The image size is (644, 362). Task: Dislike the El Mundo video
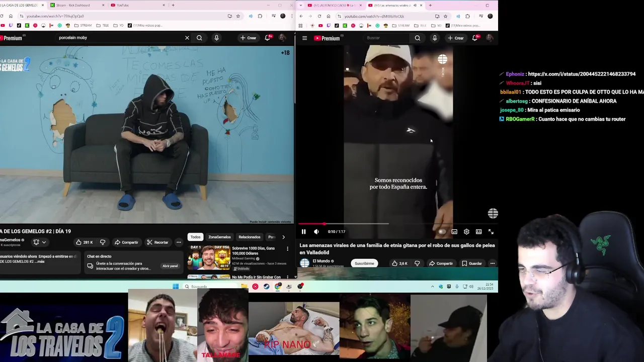[x=417, y=263]
